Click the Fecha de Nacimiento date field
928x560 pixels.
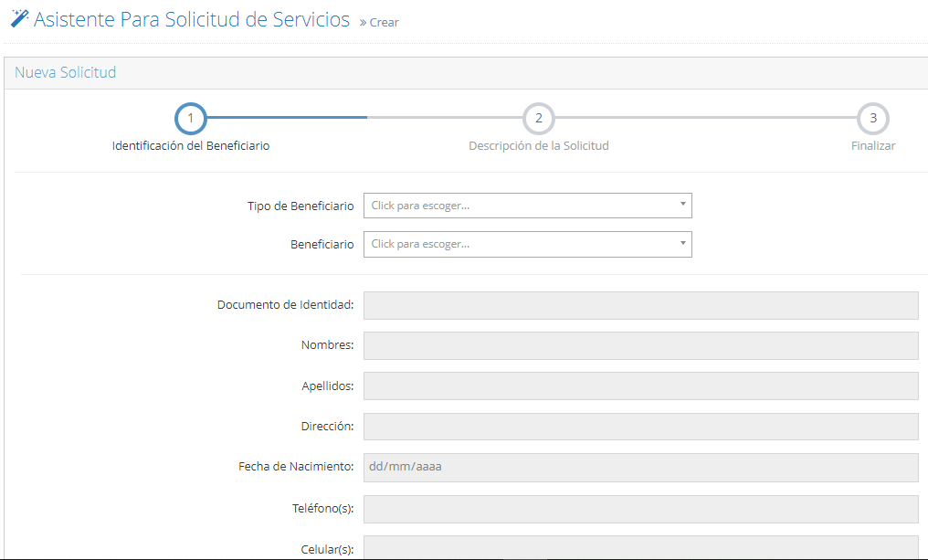tap(640, 467)
